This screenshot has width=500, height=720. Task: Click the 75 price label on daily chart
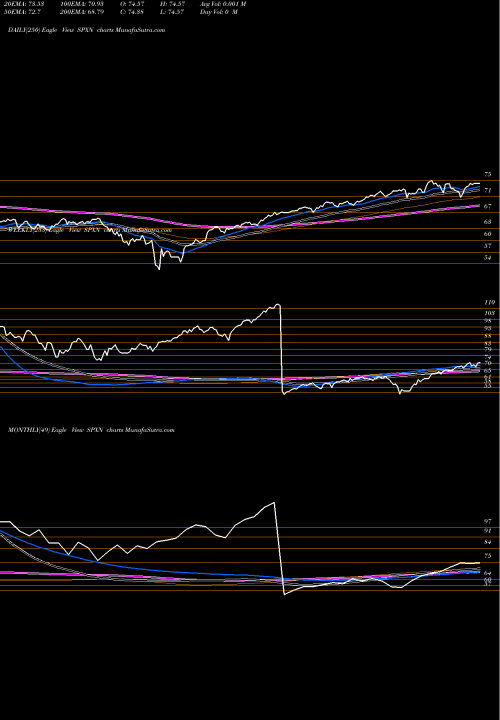coord(488,174)
